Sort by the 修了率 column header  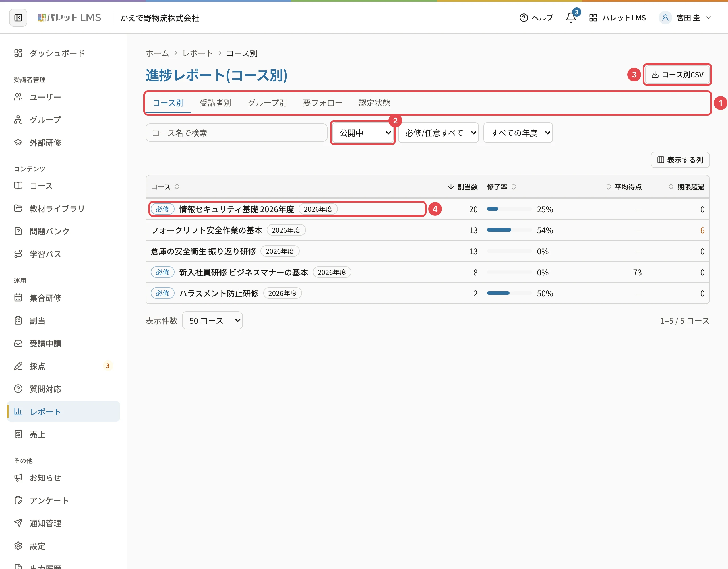coord(501,187)
